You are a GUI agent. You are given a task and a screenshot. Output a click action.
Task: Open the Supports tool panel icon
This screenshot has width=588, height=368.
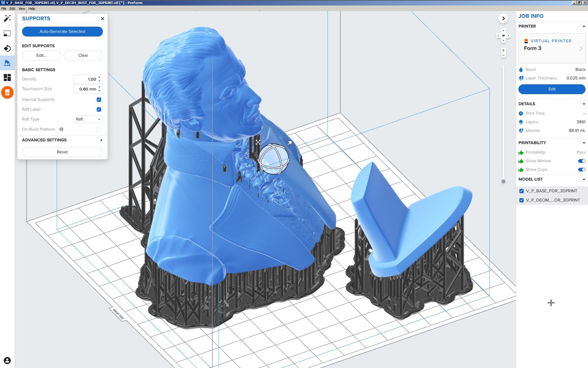pos(7,63)
